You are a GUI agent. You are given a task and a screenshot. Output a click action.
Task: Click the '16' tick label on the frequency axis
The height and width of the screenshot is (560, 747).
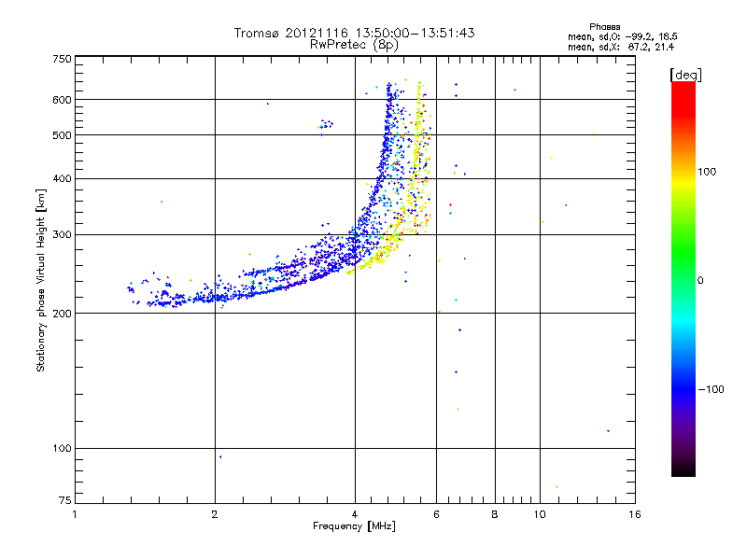(x=635, y=514)
